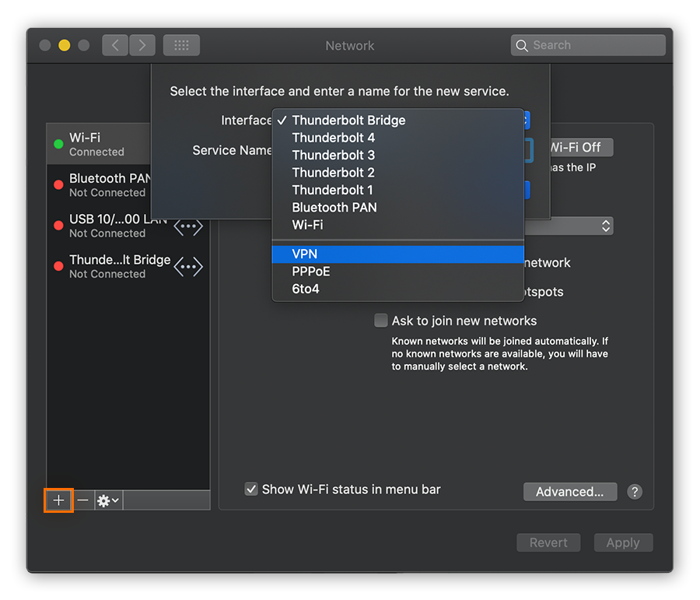Open Show All preferences grid icon

click(x=181, y=44)
